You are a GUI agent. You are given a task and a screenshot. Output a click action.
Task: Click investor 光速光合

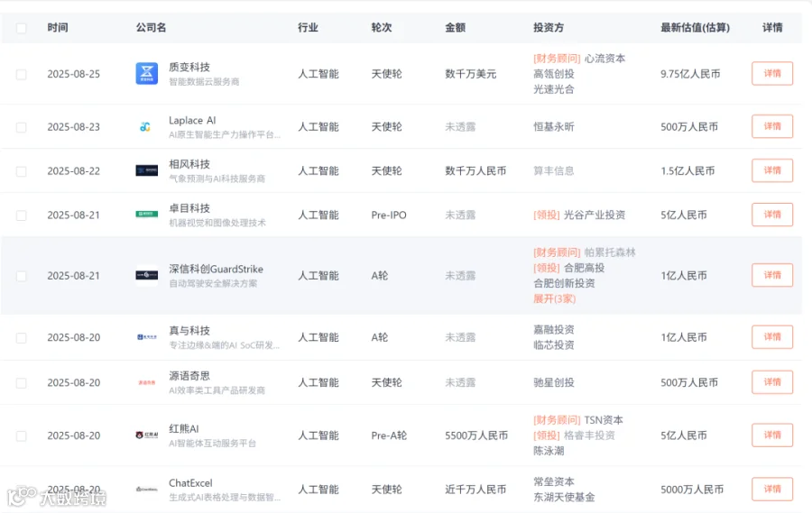point(554,89)
